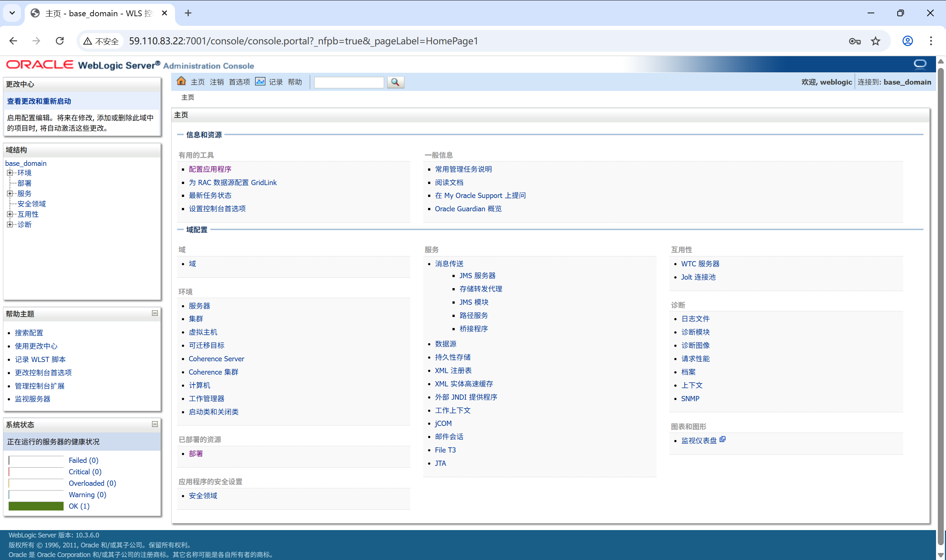Open 记录 WLST 脚本 help topic

(40, 359)
